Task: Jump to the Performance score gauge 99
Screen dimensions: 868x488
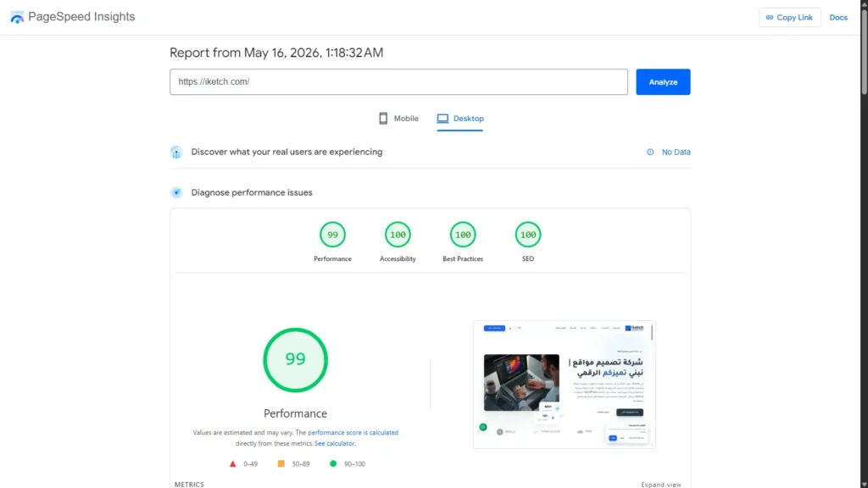Action: (x=332, y=235)
